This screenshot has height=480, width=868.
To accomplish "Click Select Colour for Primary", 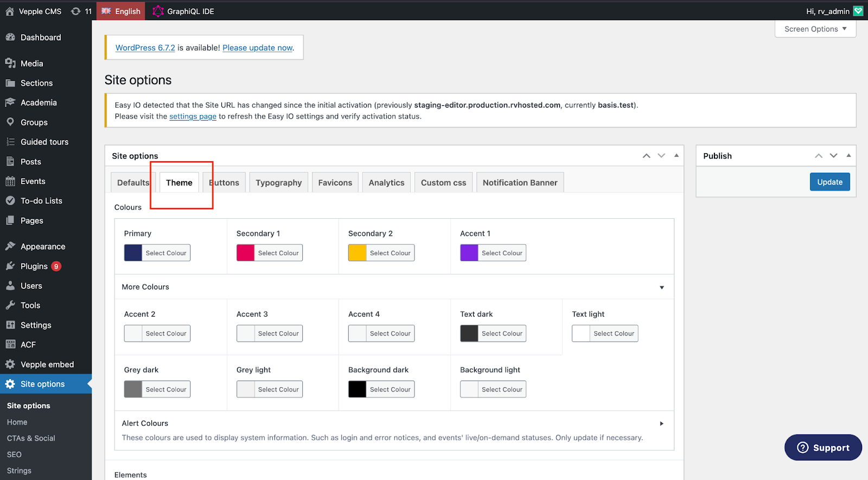I will (x=166, y=253).
